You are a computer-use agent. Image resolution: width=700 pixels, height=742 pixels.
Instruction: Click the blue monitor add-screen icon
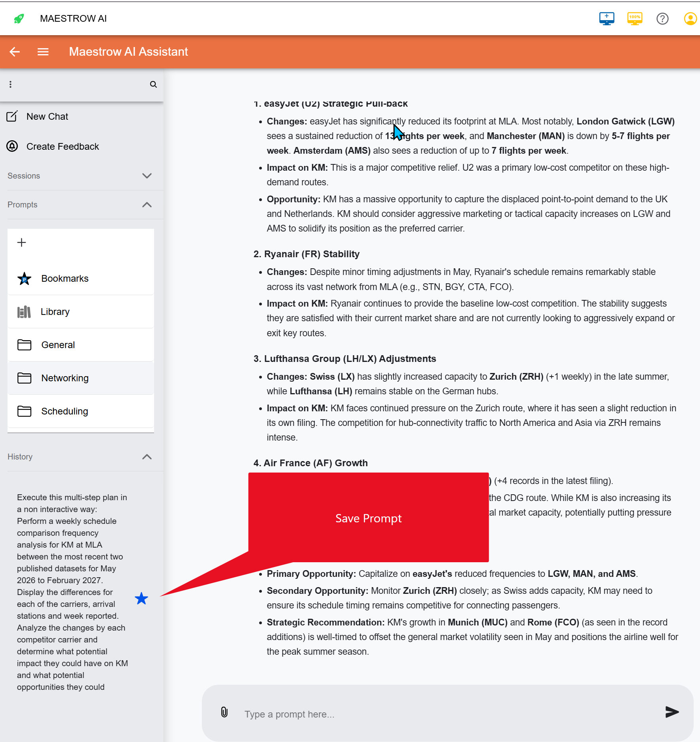(606, 19)
